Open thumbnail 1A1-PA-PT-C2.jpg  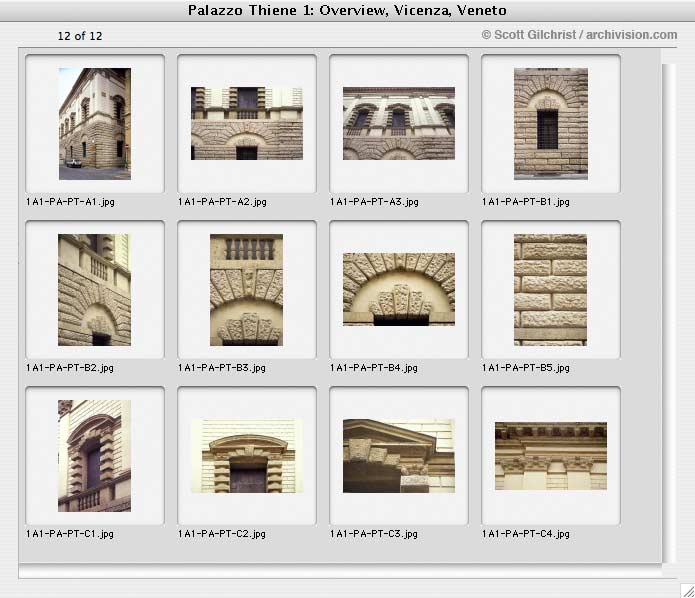247,456
